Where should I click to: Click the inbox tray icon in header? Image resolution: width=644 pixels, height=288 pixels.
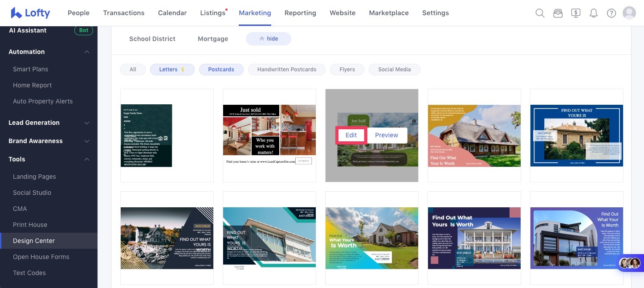558,13
